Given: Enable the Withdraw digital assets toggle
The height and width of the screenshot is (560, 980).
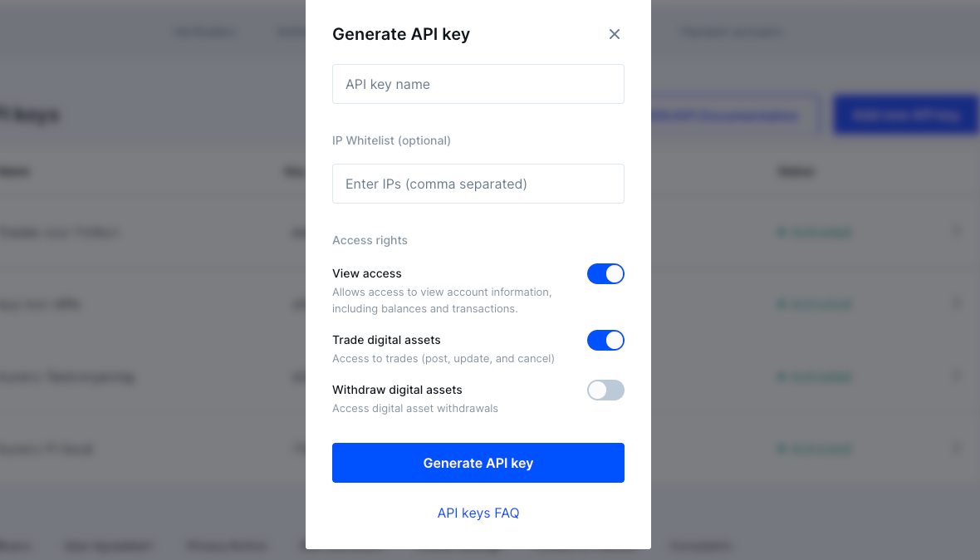Looking at the screenshot, I should pos(605,390).
